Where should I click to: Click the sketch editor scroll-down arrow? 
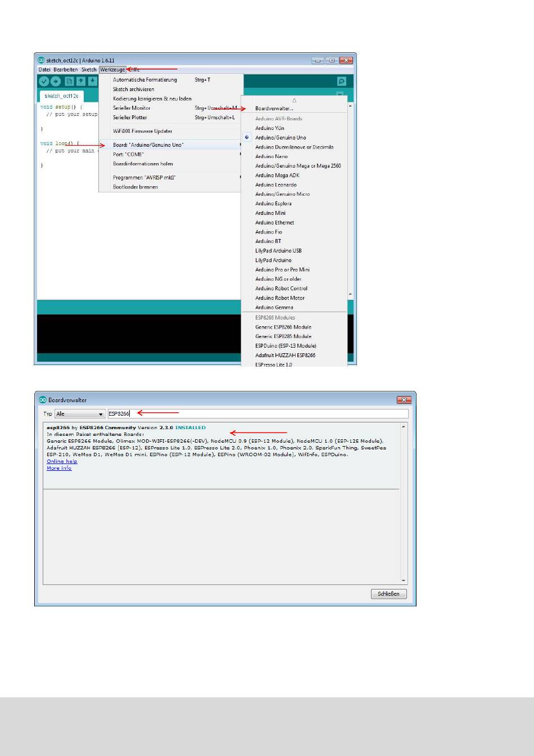point(351,294)
